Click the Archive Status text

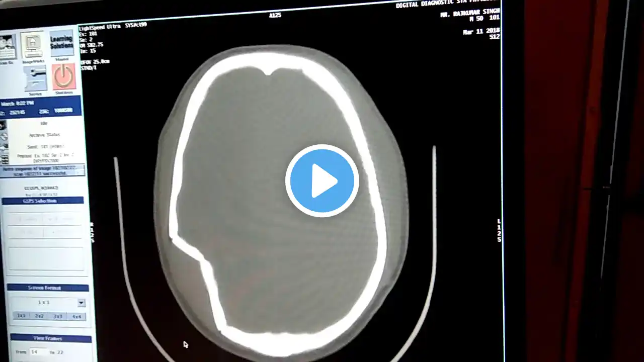(x=44, y=135)
